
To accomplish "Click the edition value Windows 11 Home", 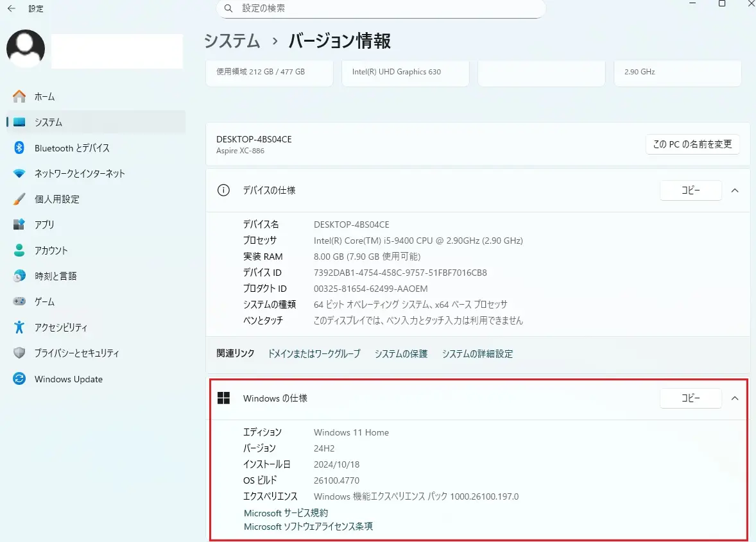I will [x=351, y=432].
